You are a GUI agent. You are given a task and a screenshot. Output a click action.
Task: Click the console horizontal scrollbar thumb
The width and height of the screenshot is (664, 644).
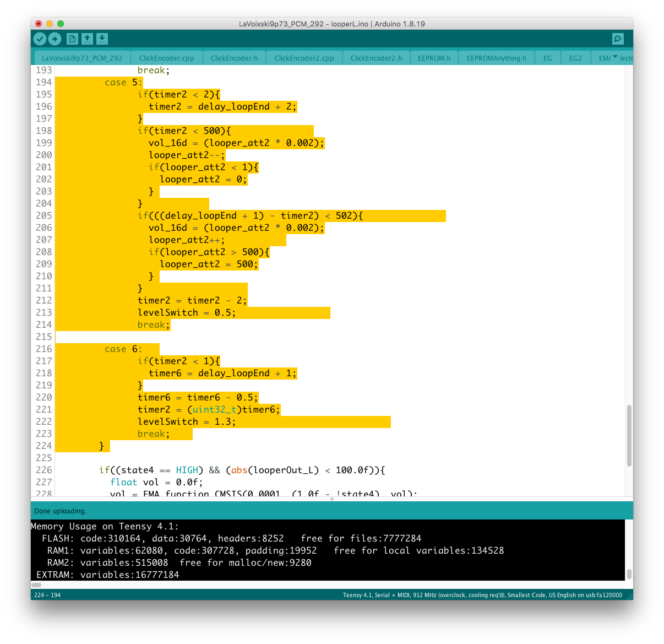coord(36,585)
